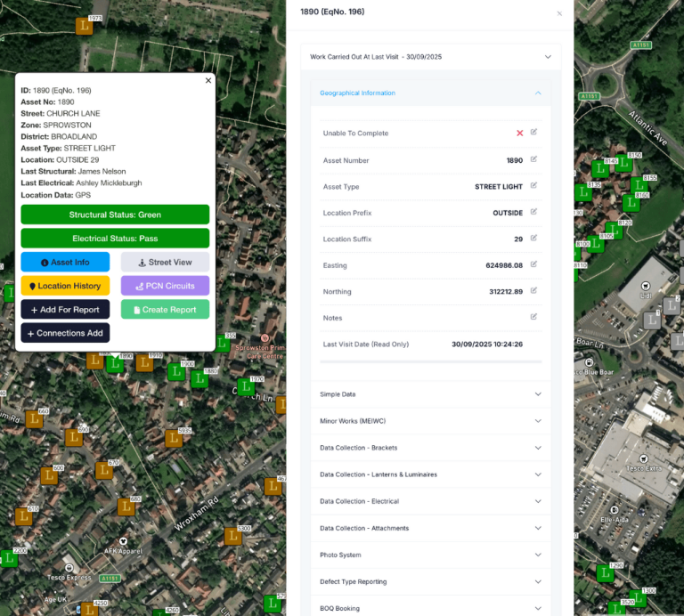Open edit for Location Suffix

pos(533,239)
